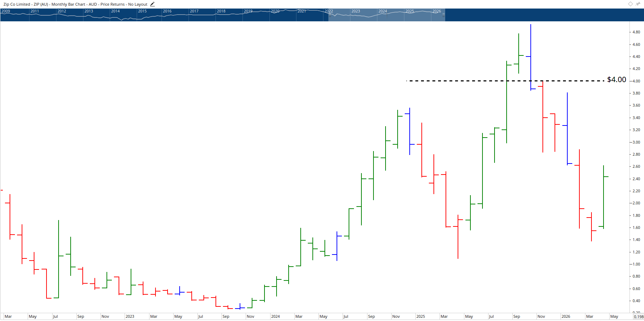Click the pencil edit icon beside chart title
The width and height of the screenshot is (644, 321).
click(x=152, y=4)
